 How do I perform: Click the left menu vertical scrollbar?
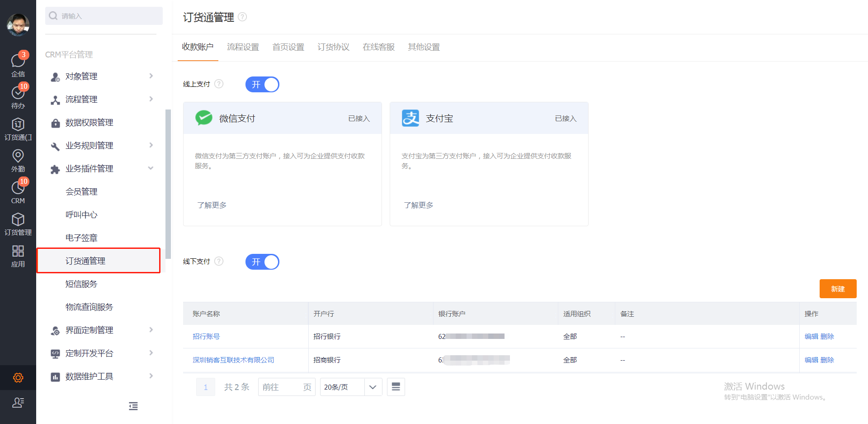tap(168, 184)
